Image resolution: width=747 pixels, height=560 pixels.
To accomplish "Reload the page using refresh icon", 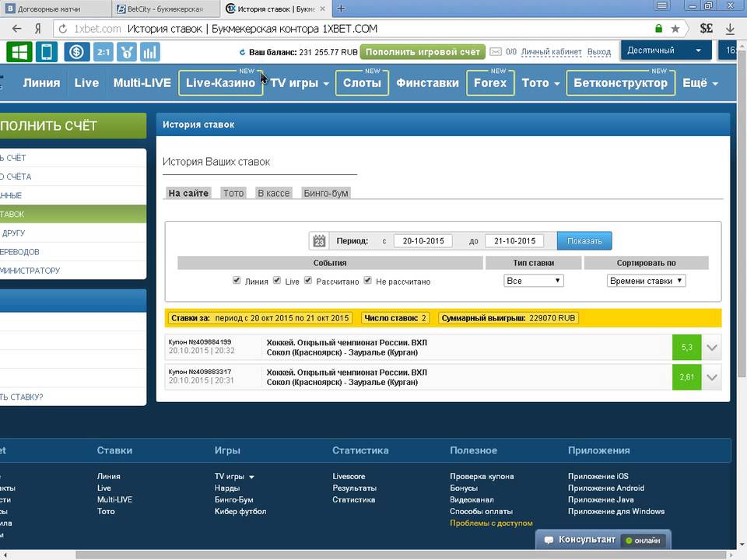I will pos(62,29).
